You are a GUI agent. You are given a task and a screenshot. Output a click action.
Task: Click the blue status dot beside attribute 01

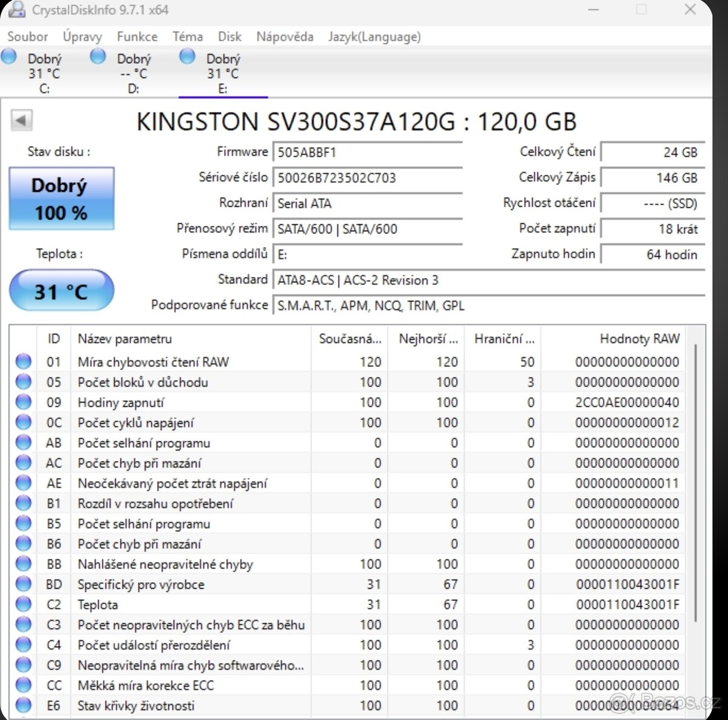[22, 361]
